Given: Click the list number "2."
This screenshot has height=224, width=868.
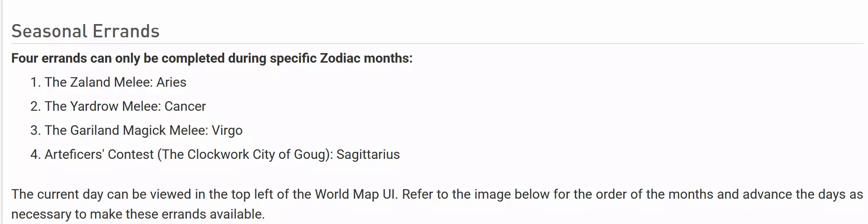Looking at the screenshot, I should (35, 106).
